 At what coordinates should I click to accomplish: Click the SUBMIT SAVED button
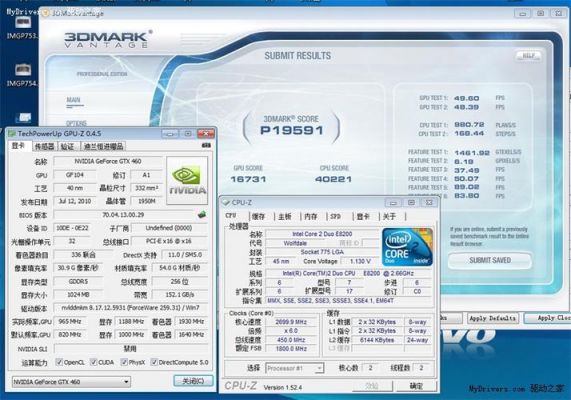click(x=490, y=260)
